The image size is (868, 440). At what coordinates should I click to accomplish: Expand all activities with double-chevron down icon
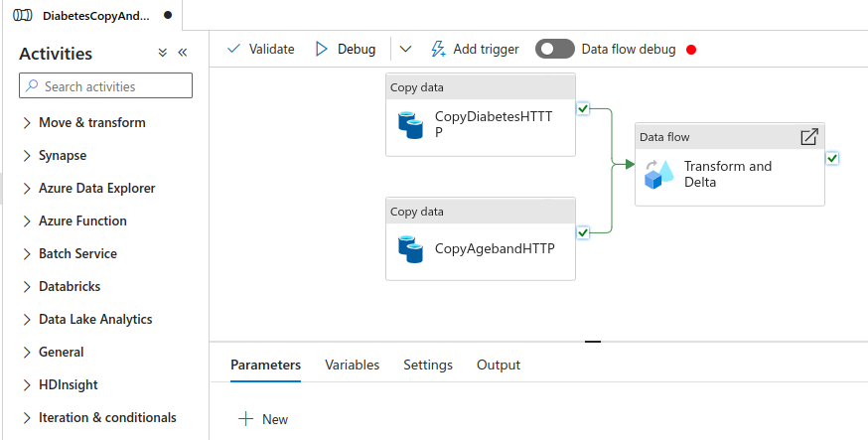pyautogui.click(x=162, y=53)
